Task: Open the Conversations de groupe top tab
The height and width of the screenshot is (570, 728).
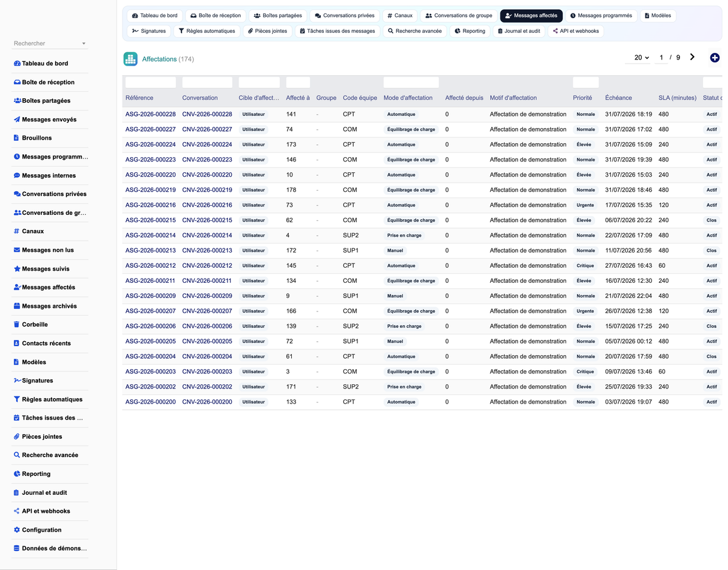Action: 459,16
